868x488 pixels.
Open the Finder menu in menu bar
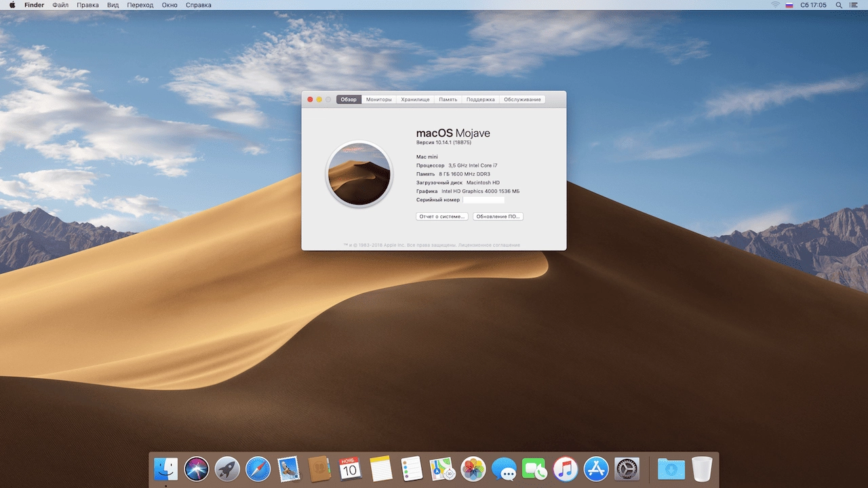tap(34, 5)
